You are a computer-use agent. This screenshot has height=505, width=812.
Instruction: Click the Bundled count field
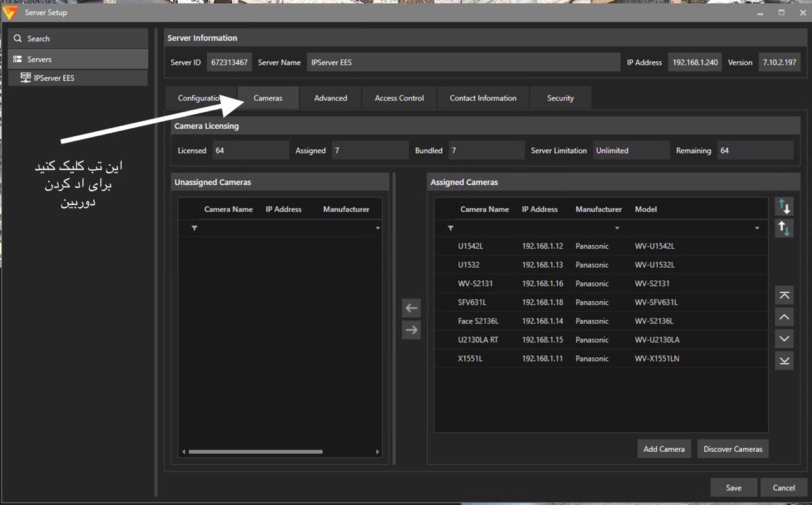(487, 150)
